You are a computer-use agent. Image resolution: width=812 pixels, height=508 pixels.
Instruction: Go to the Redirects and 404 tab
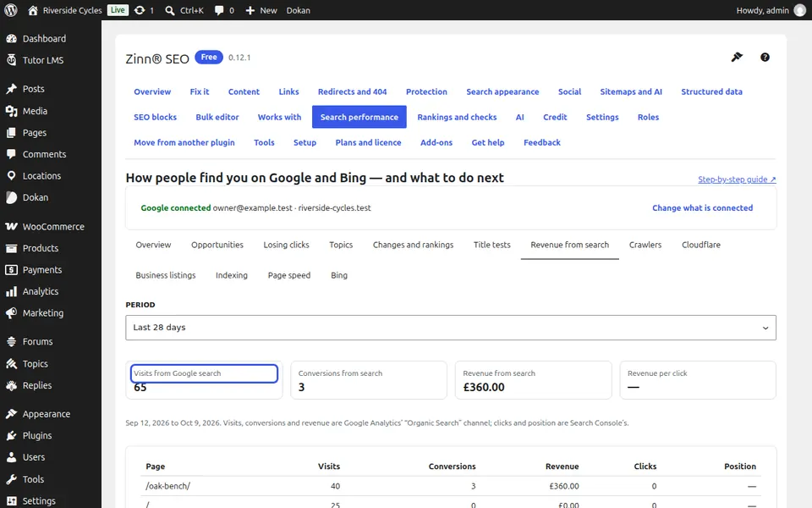point(352,91)
